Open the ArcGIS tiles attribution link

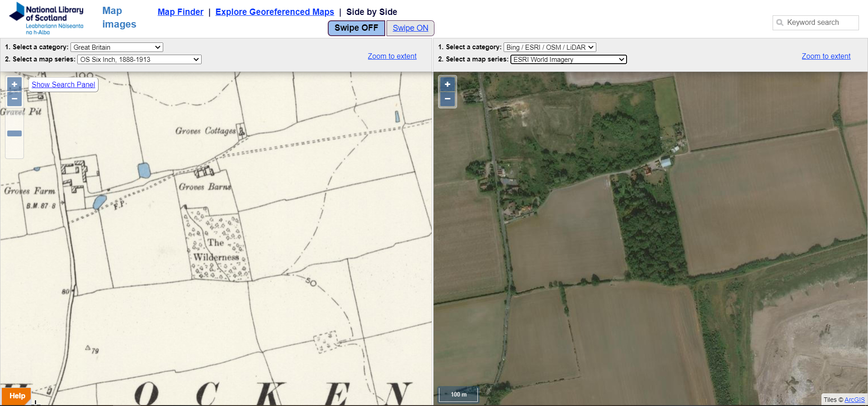pos(854,400)
